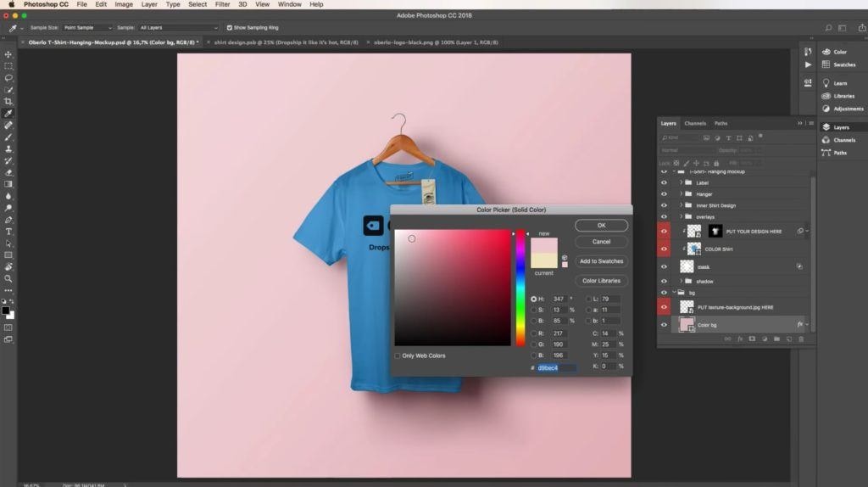This screenshot has width=868, height=487.
Task: Expand the shadow layer group
Action: click(681, 281)
